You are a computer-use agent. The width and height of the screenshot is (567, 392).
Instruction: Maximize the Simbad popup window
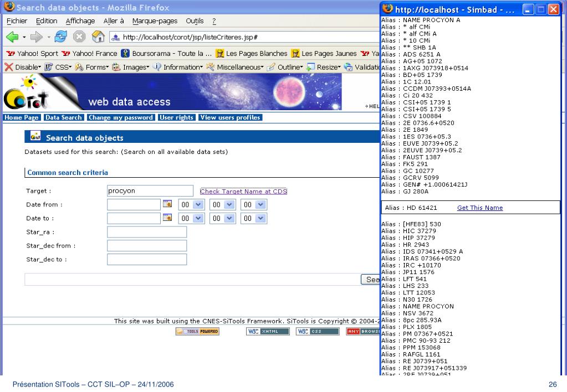pos(541,9)
